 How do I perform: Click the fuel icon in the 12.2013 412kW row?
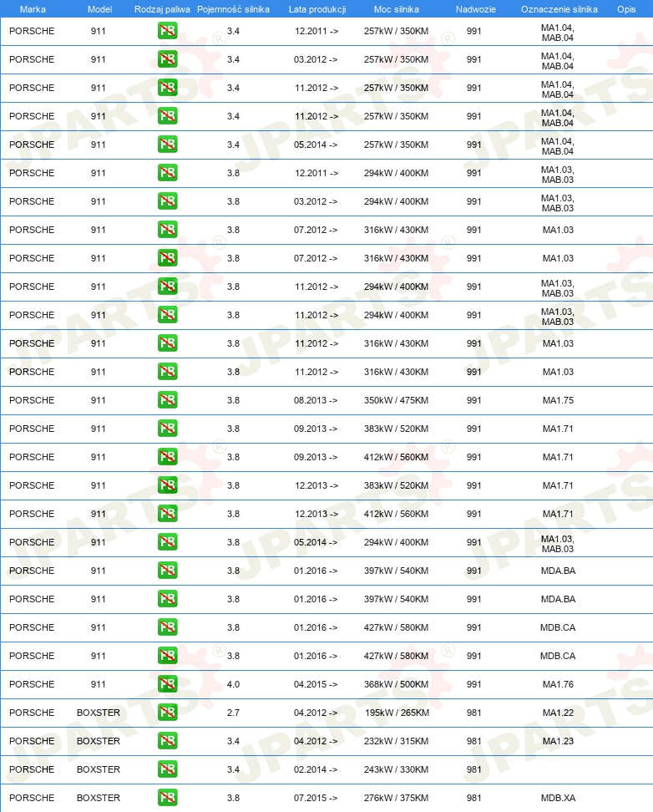(x=167, y=514)
